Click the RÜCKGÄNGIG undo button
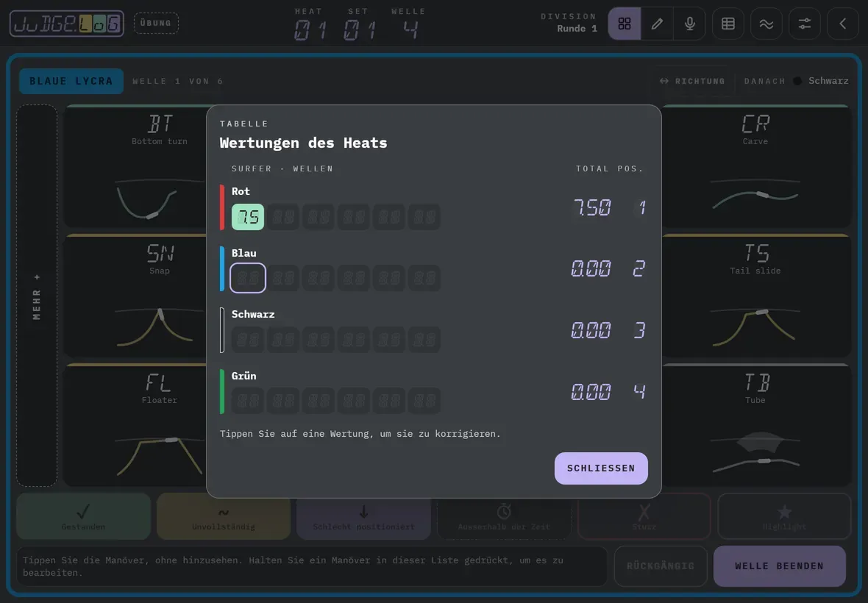The image size is (868, 603). 661,566
